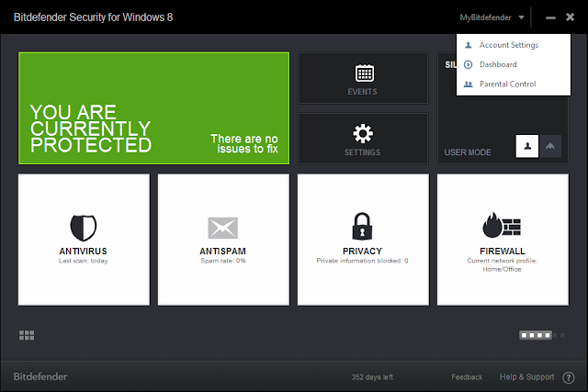This screenshot has width=588, height=392.
Task: Click the PRIVACY label text
Action: (362, 252)
